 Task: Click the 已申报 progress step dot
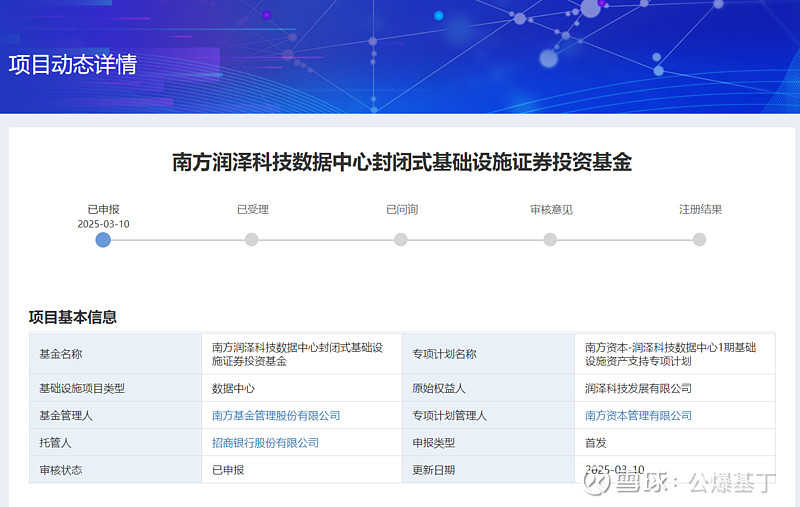pos(103,240)
